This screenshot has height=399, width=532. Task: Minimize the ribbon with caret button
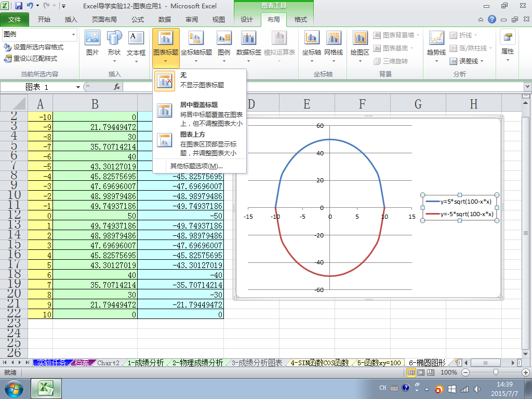click(481, 20)
